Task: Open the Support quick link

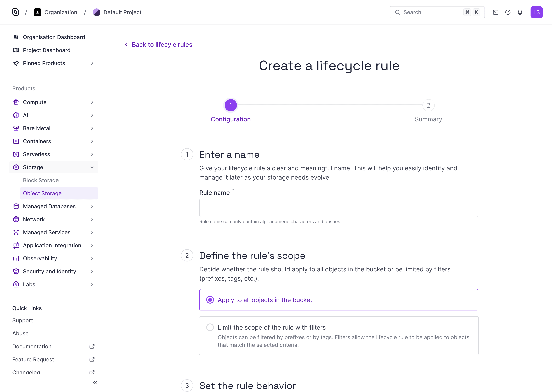Action: 22,321
